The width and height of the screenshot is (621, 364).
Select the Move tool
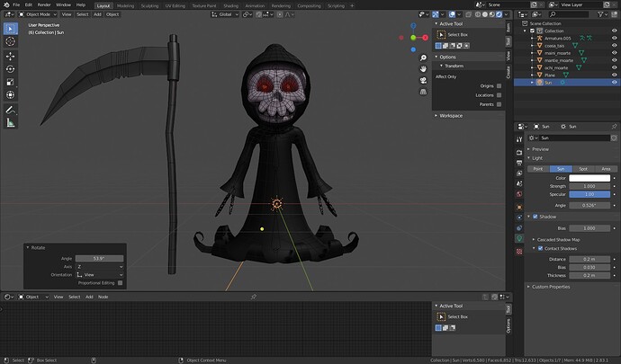pos(11,57)
